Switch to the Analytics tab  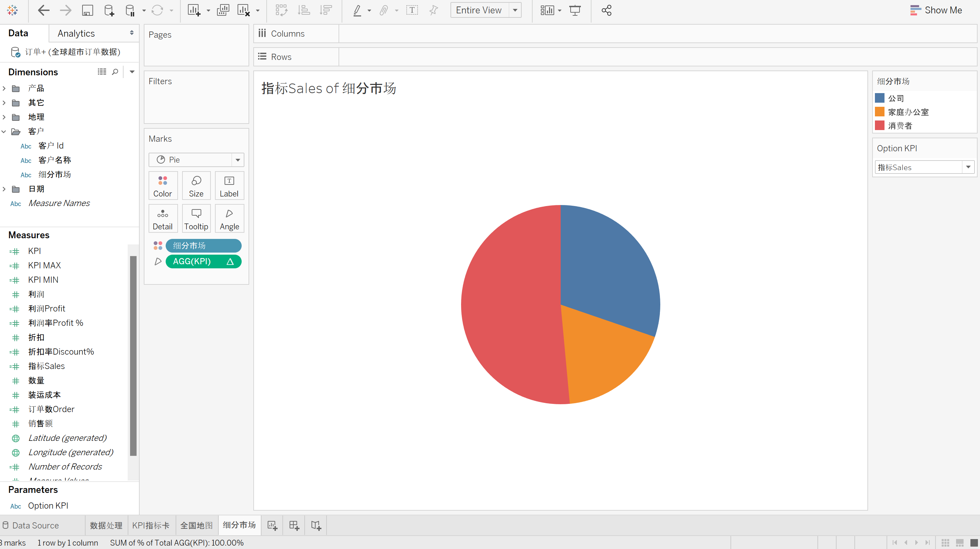coord(76,34)
